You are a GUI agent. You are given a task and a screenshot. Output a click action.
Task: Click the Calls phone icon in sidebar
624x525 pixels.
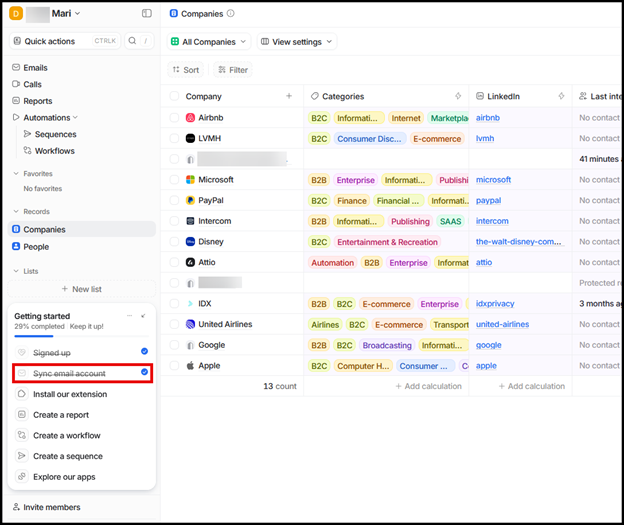16,85
